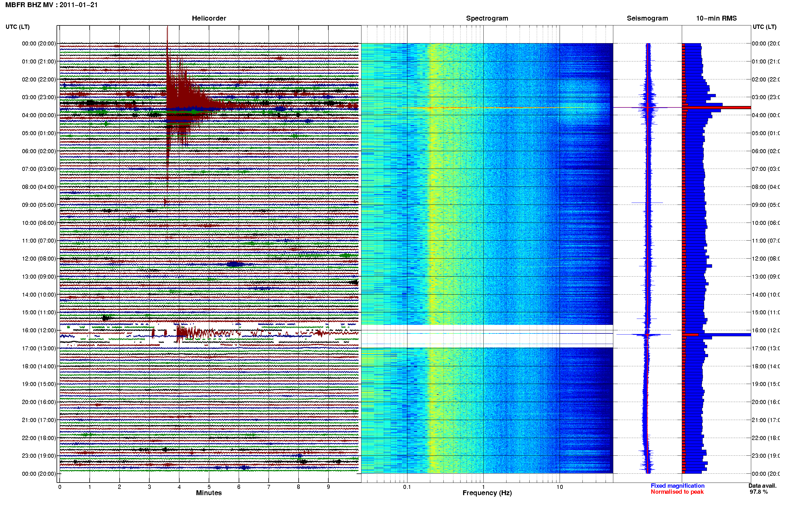Click the '03:00 (23:00)' left time label
Viewport: 812px width, 508px height.
39,97
